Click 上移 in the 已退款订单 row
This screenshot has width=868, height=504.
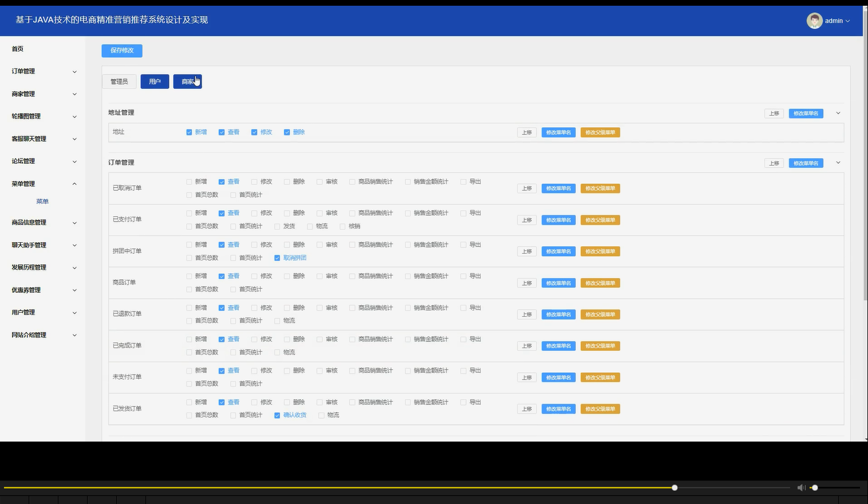click(527, 314)
